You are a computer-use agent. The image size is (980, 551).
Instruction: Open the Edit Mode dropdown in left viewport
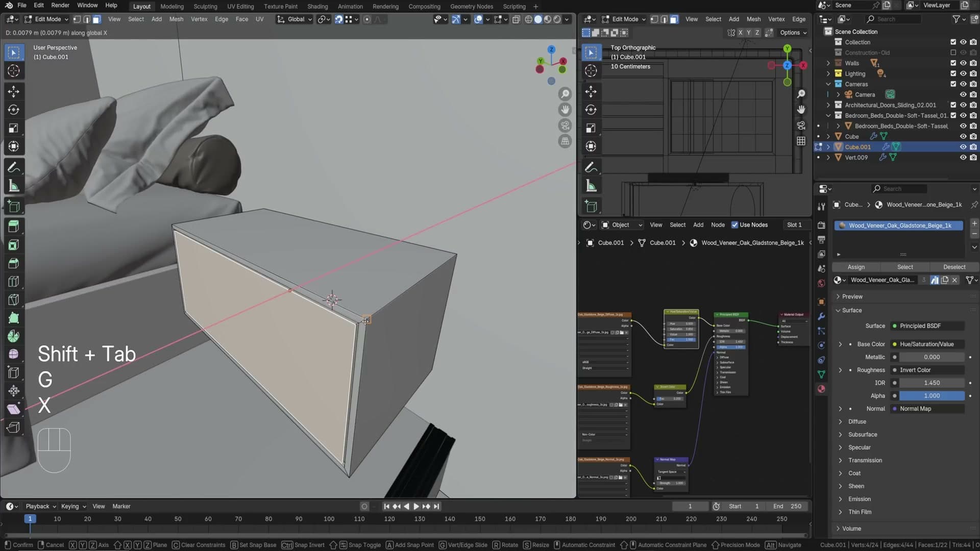point(46,19)
